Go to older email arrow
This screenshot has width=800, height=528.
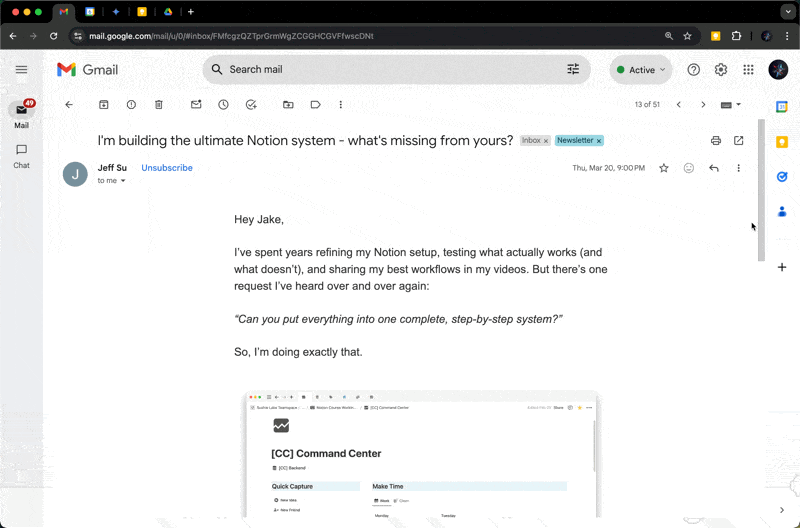pyautogui.click(x=703, y=105)
